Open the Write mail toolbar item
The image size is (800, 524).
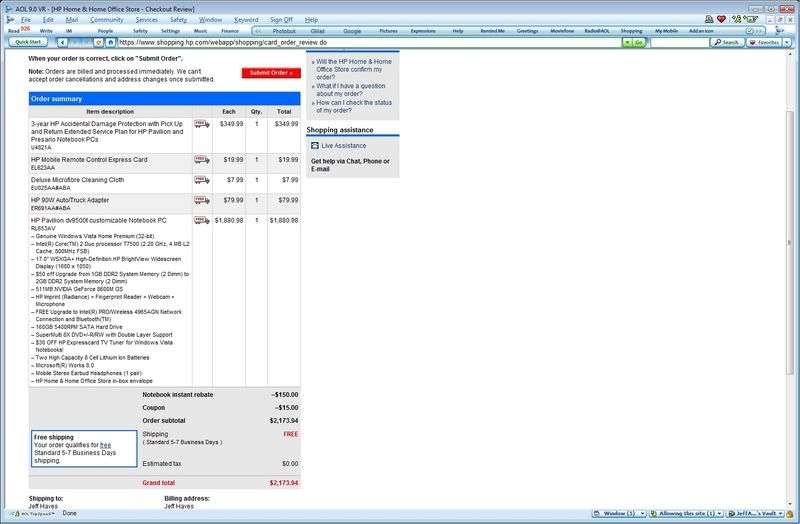(x=46, y=31)
